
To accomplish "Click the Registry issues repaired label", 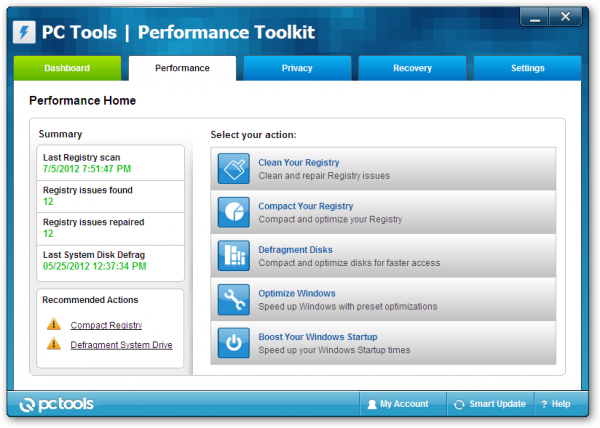I will (93, 222).
